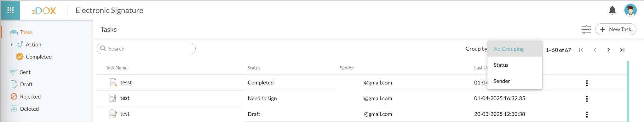Screen dimensions: 644x122
Task: Open the three-dot menu for tesst row
Action: click(x=587, y=83)
